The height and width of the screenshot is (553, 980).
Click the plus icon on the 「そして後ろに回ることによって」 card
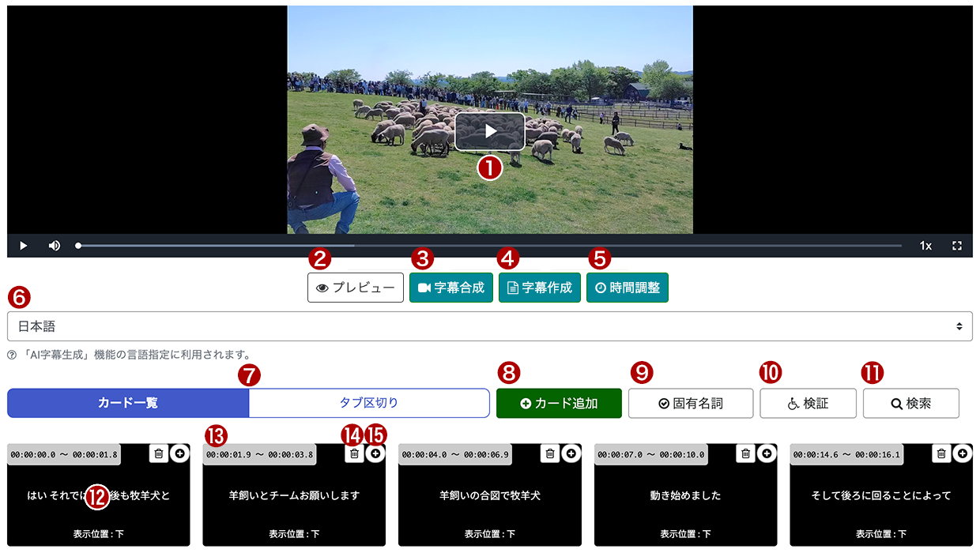point(962,454)
